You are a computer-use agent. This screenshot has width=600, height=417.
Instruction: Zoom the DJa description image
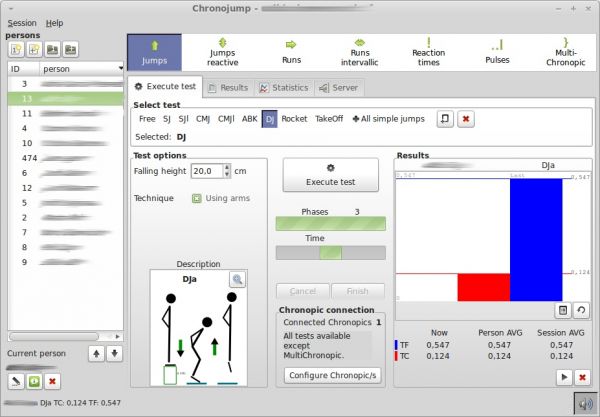[237, 279]
